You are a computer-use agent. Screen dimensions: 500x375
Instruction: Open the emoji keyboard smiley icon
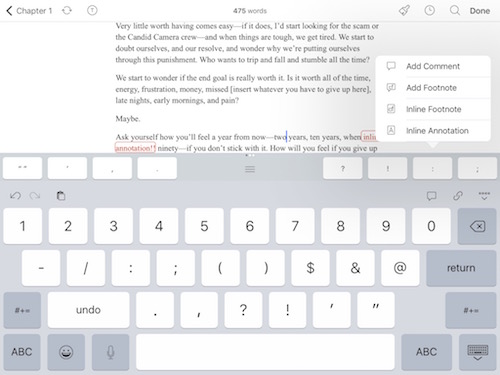[66, 352]
